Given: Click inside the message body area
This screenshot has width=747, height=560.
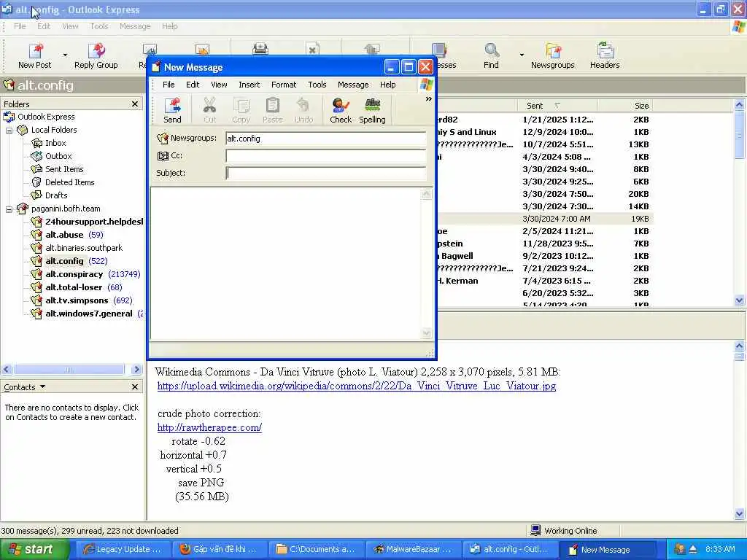Looking at the screenshot, I should 286,263.
